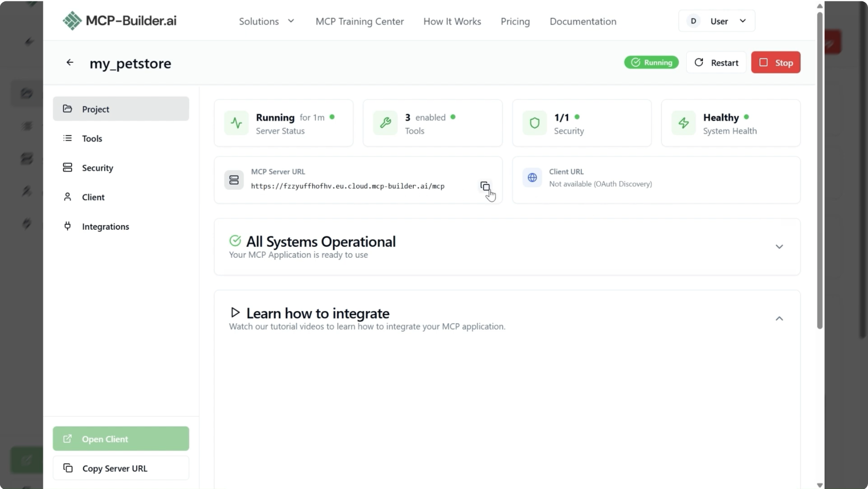The width and height of the screenshot is (868, 489).
Task: Go to Tools in the sidebar
Action: pos(92,138)
